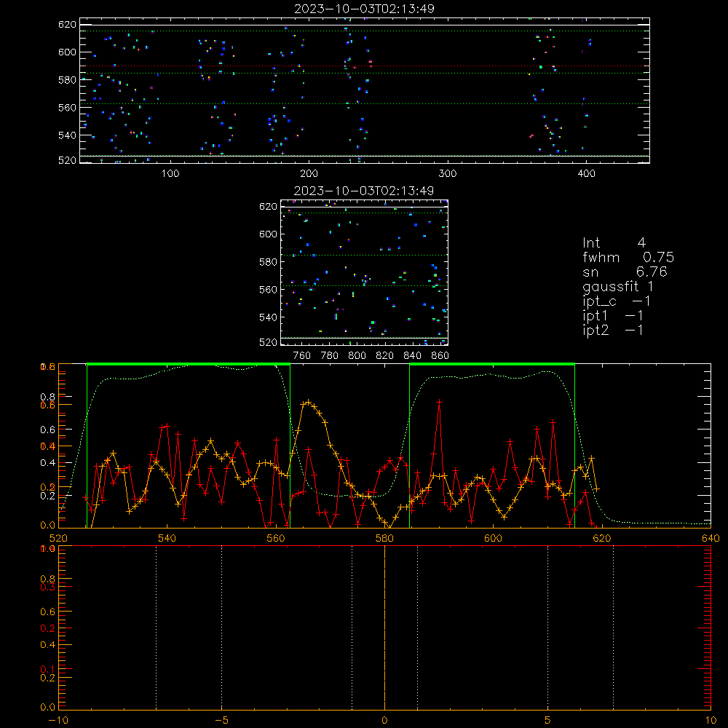Click x-axis label 860 on the middle image
728x728 pixels.
coord(440,356)
